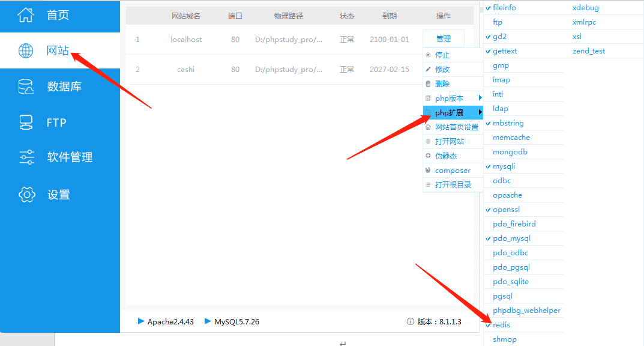Click the globe icon beside 打开网站
Viewport: 644px width, 346px height.
click(x=428, y=141)
